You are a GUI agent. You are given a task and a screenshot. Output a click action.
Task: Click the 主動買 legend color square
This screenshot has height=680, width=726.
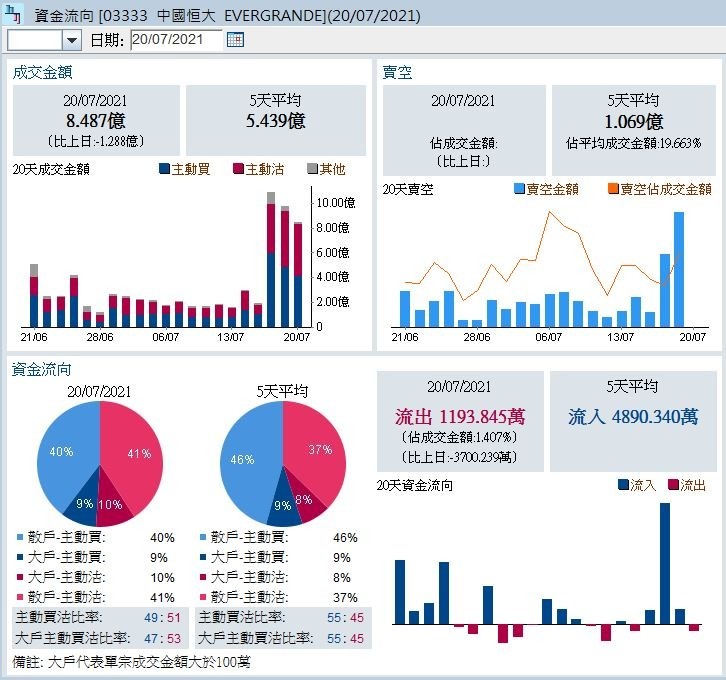click(x=164, y=169)
